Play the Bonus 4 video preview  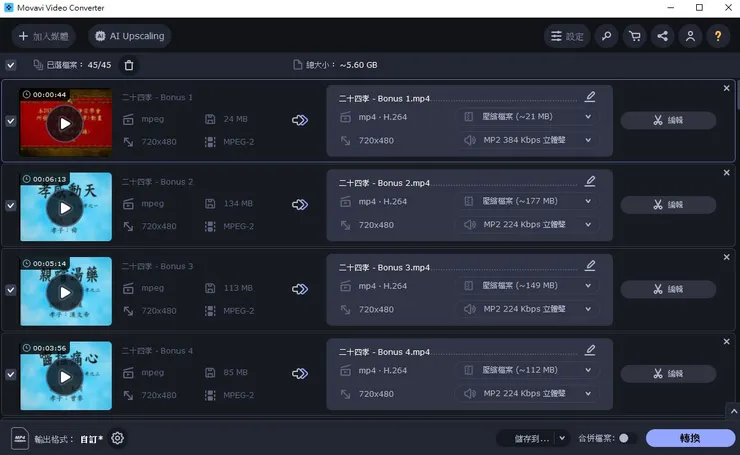pyautogui.click(x=65, y=377)
